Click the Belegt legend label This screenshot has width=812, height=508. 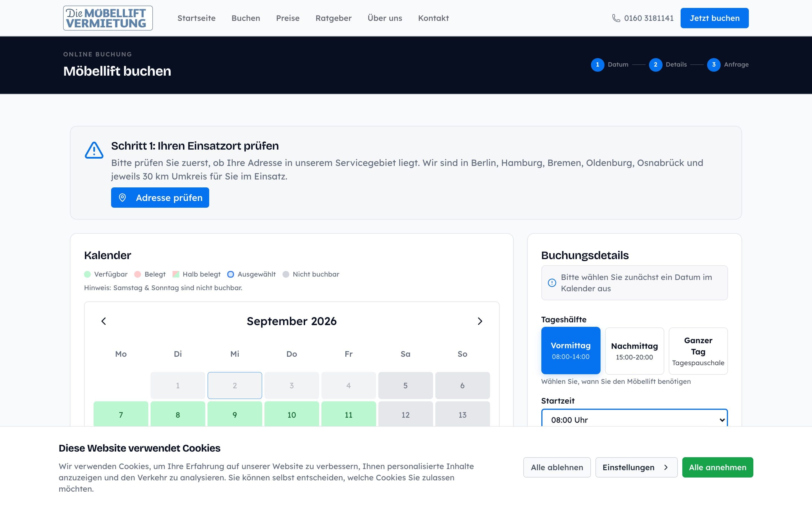click(x=155, y=274)
